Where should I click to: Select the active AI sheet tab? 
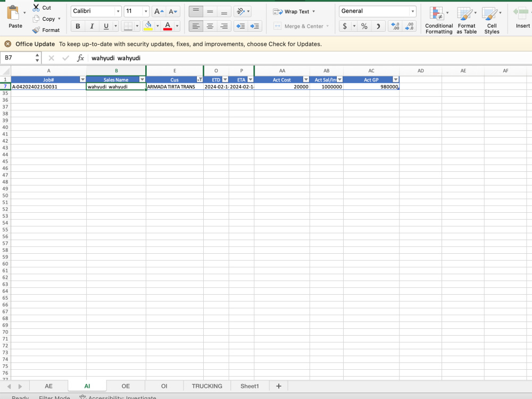pyautogui.click(x=87, y=386)
